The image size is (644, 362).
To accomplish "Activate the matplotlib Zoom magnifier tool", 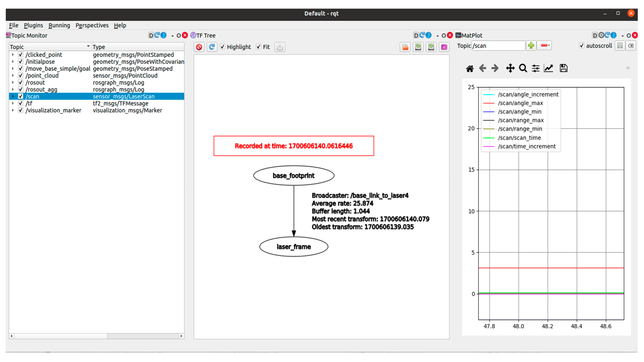I will pyautogui.click(x=523, y=68).
